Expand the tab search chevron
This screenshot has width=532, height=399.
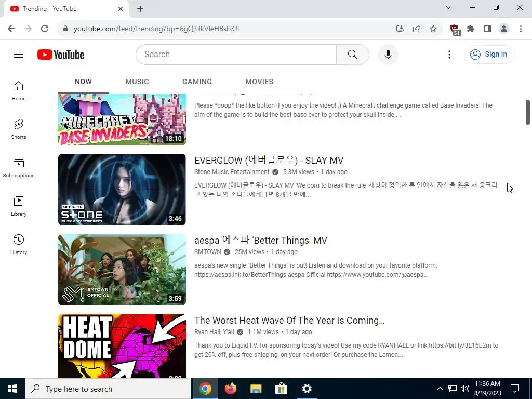[448, 7]
